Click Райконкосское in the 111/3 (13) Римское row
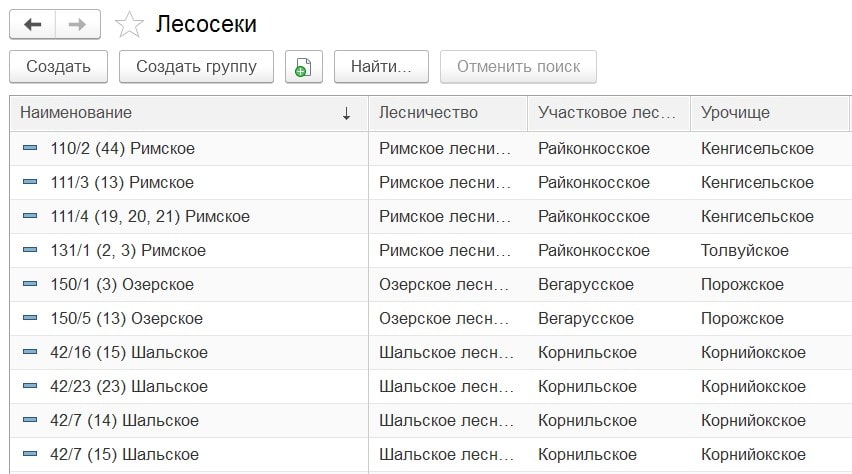Image resolution: width=852 pixels, height=474 pixels. tap(594, 183)
